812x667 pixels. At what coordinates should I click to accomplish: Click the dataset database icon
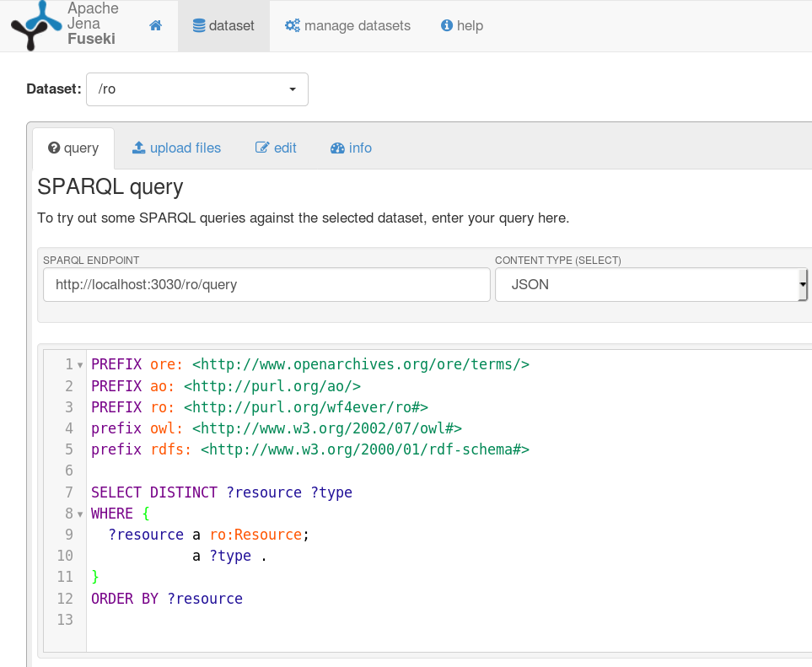click(199, 25)
